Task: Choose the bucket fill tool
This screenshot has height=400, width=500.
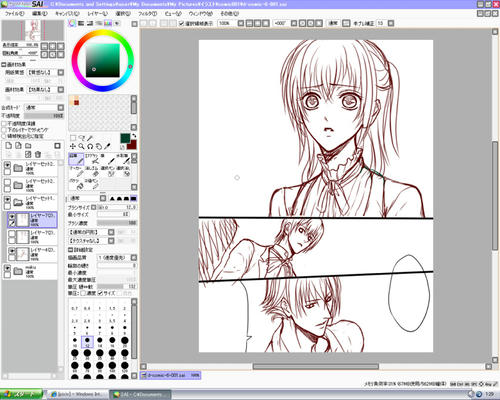Action: 76,184
